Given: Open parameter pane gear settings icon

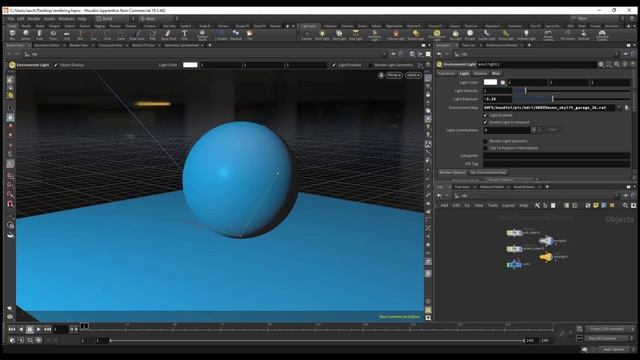Looking at the screenshot, I should 601,64.
